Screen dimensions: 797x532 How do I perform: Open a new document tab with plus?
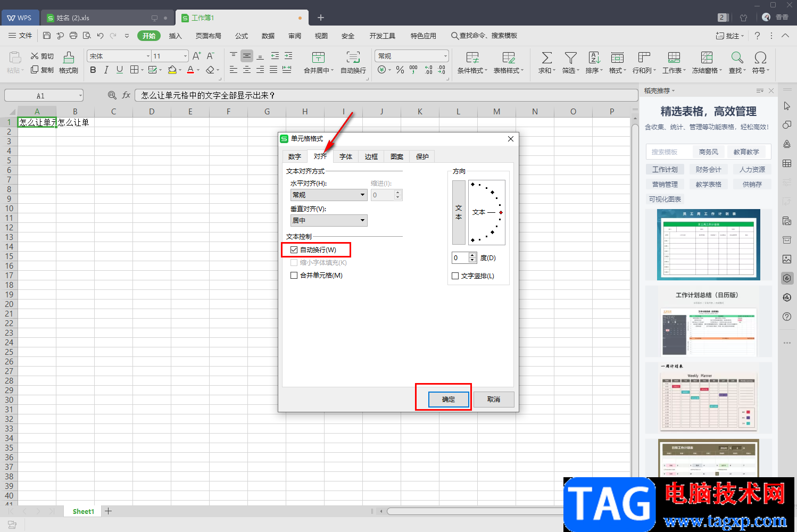click(321, 18)
